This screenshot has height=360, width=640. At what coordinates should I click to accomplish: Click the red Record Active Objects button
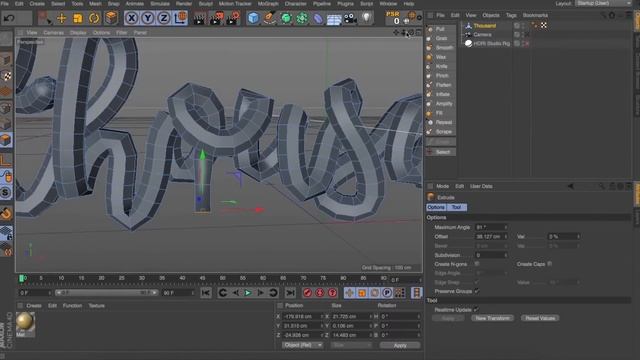tap(307, 293)
